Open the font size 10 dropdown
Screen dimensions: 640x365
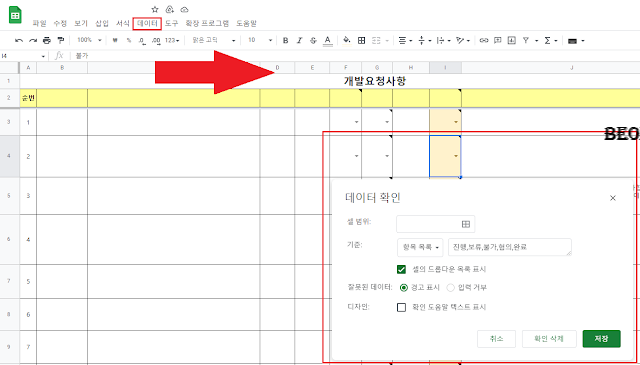pos(260,40)
